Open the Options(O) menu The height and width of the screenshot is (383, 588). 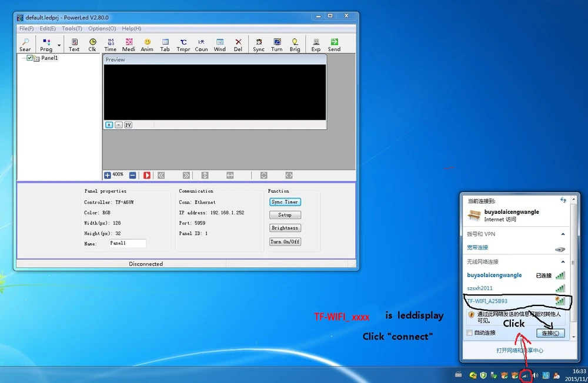coord(102,28)
